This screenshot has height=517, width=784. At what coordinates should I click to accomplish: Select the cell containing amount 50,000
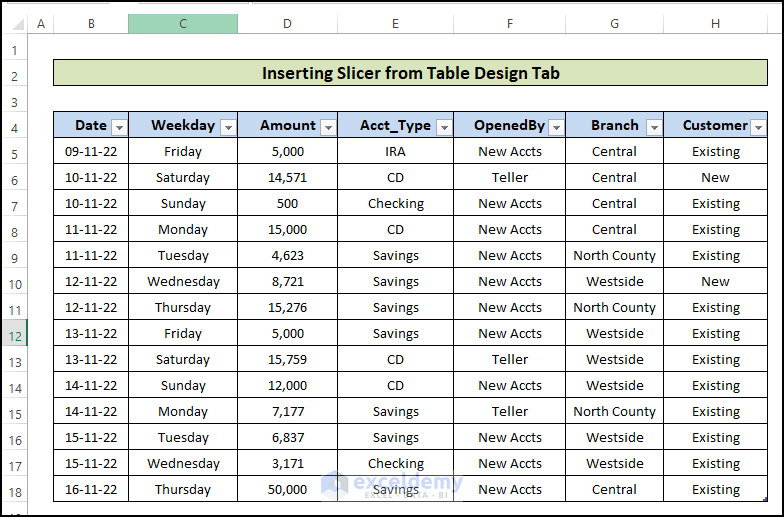(287, 490)
